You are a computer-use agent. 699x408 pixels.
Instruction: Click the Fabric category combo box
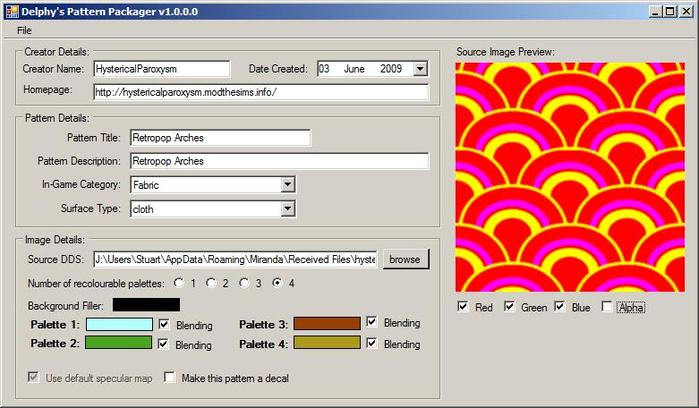[212, 185]
